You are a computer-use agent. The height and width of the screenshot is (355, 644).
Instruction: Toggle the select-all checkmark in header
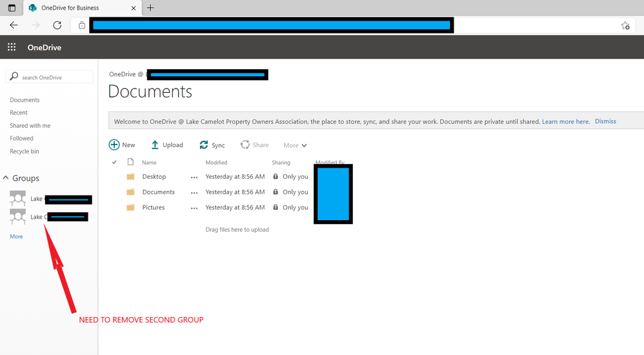[x=114, y=162]
